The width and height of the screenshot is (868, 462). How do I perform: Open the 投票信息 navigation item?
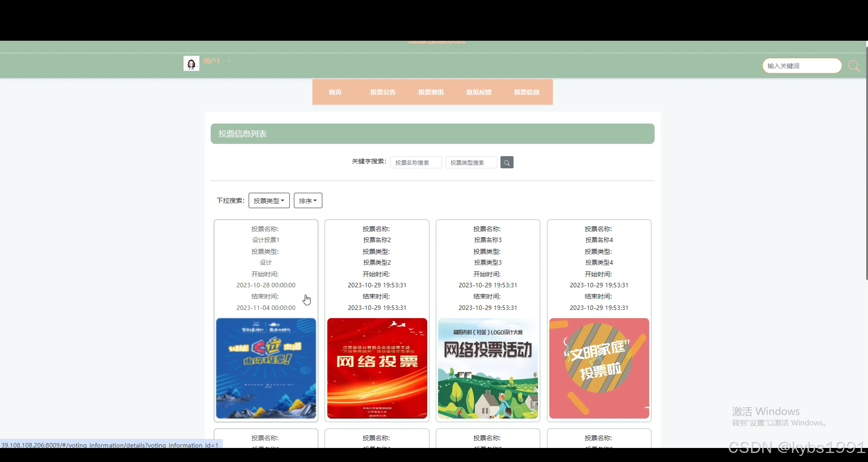tap(527, 92)
